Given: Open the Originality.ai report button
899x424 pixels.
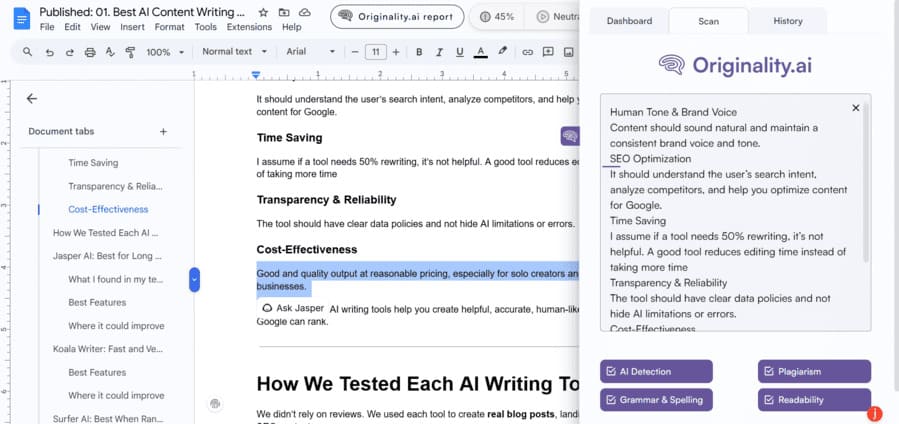Looking at the screenshot, I should [x=397, y=17].
